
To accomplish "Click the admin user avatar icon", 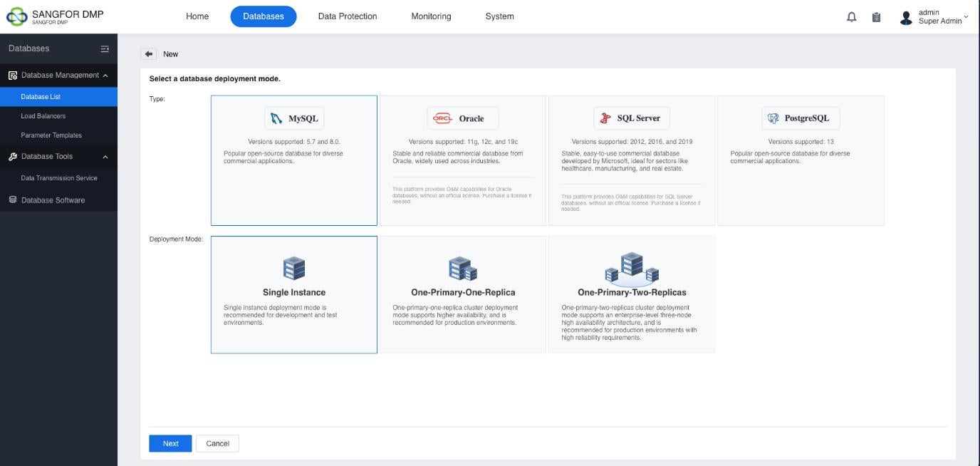I will coord(906,18).
